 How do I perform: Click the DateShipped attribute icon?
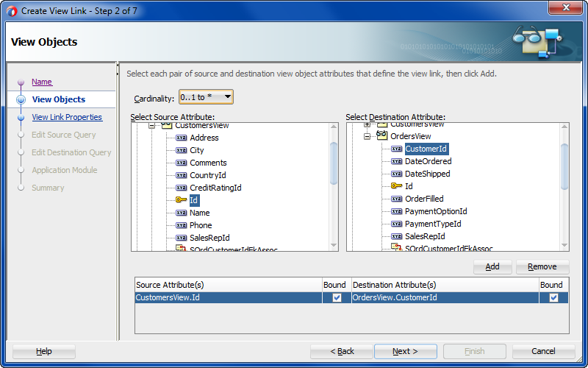(x=396, y=174)
